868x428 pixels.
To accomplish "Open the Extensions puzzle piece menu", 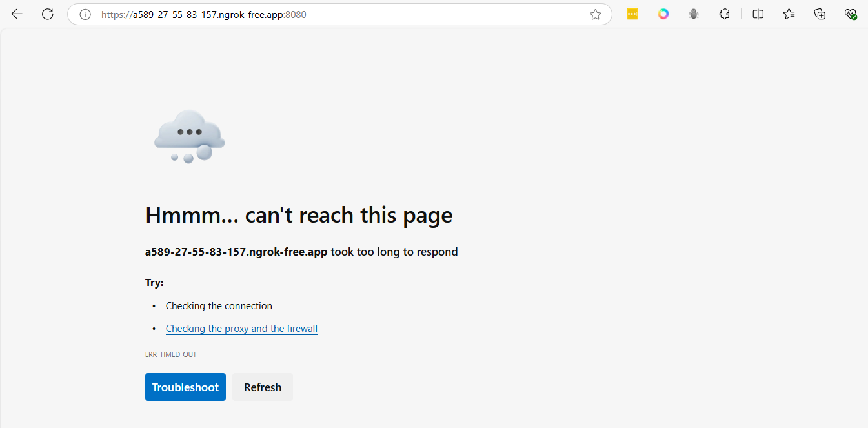I will point(725,14).
